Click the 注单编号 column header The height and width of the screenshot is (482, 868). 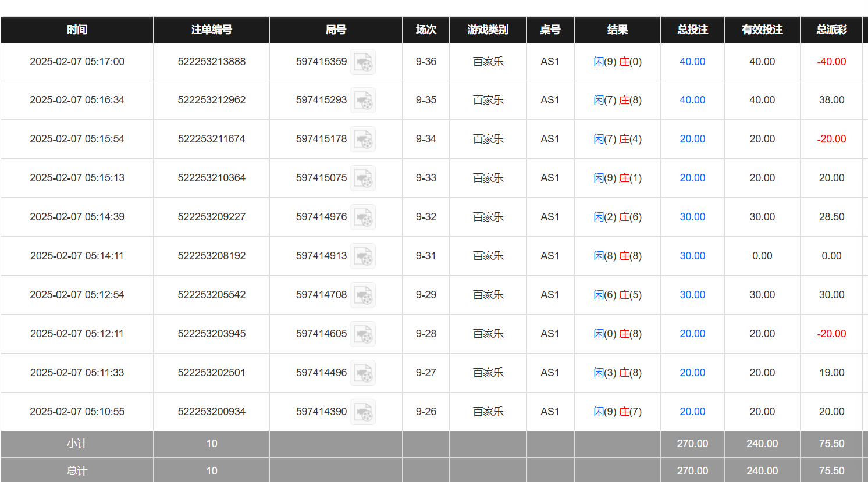click(211, 30)
